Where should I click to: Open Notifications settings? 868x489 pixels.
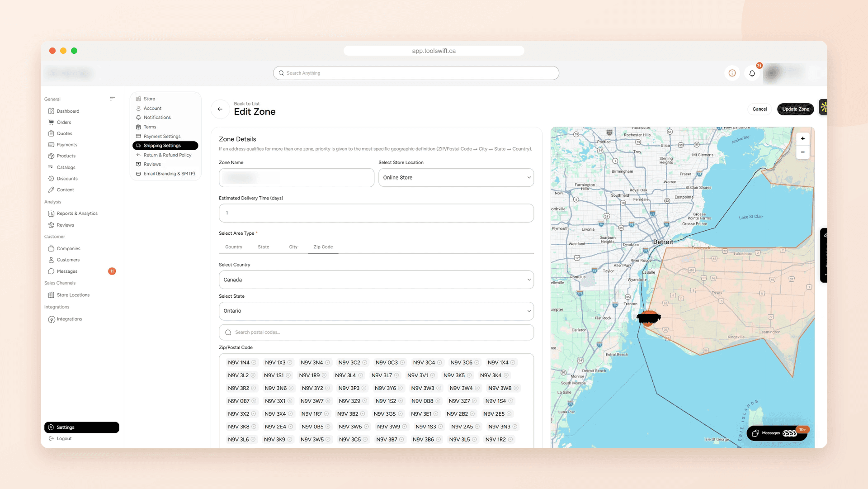[157, 118]
